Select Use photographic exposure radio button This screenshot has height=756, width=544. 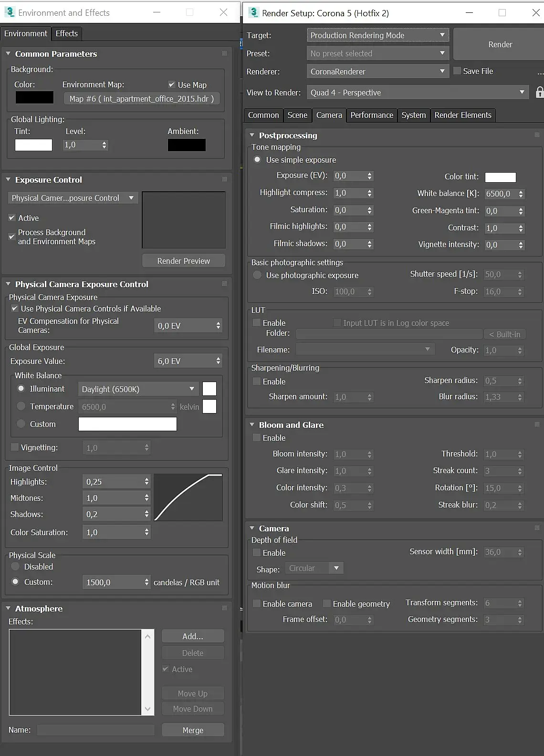257,275
